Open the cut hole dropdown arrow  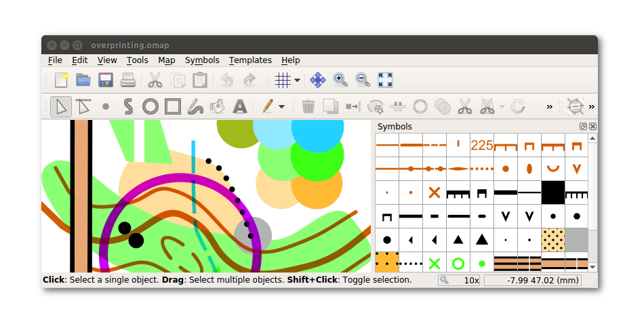(502, 107)
